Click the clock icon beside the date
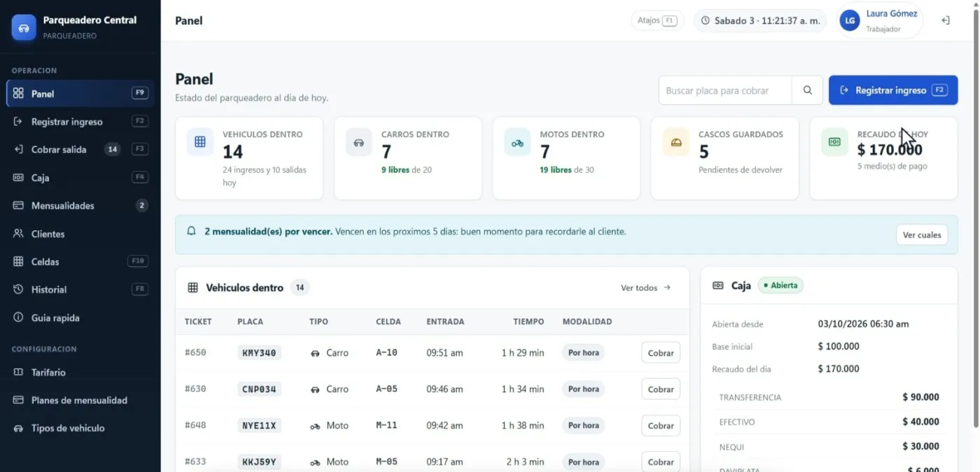This screenshot has width=980, height=472. [x=706, y=21]
